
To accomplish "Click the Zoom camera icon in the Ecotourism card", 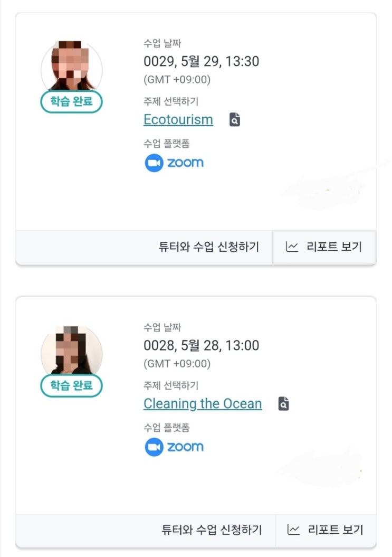I will click(x=154, y=163).
